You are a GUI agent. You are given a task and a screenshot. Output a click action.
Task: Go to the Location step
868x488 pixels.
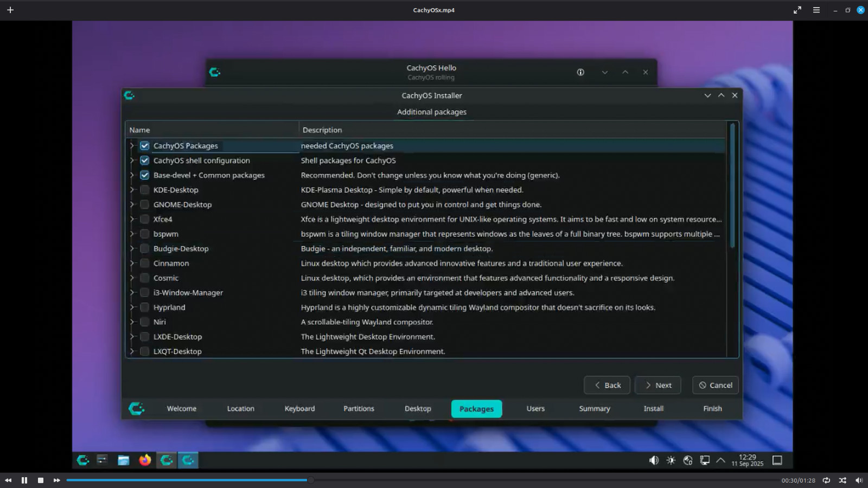[x=240, y=408]
